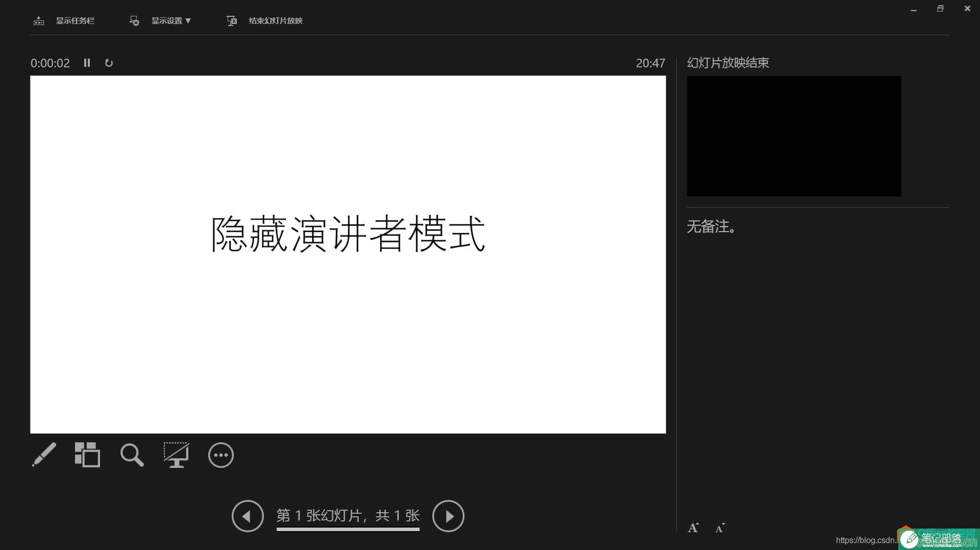
Task: Click the end slide show icon
Action: click(x=232, y=21)
